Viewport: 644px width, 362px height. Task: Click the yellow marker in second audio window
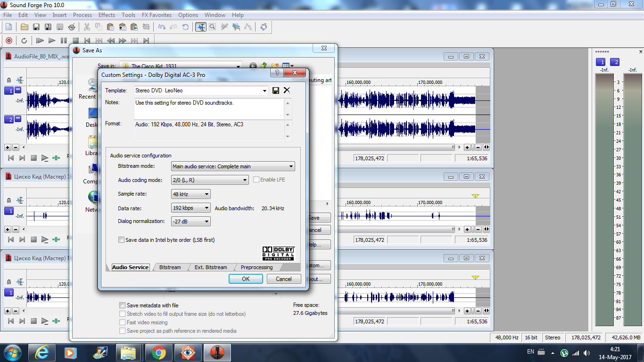475,196
